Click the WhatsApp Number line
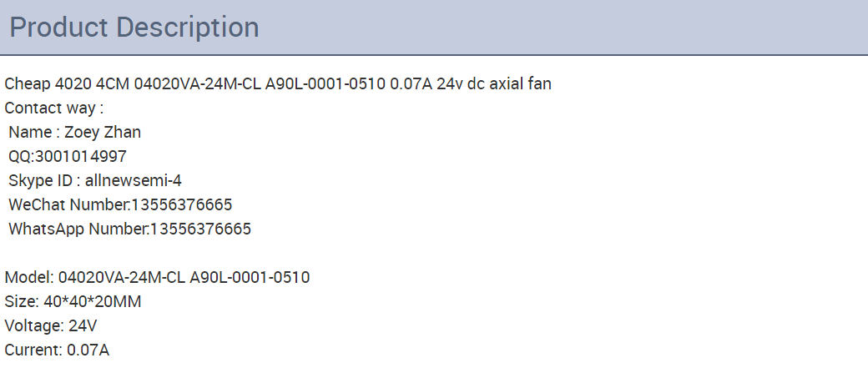The width and height of the screenshot is (868, 373). 129,229
